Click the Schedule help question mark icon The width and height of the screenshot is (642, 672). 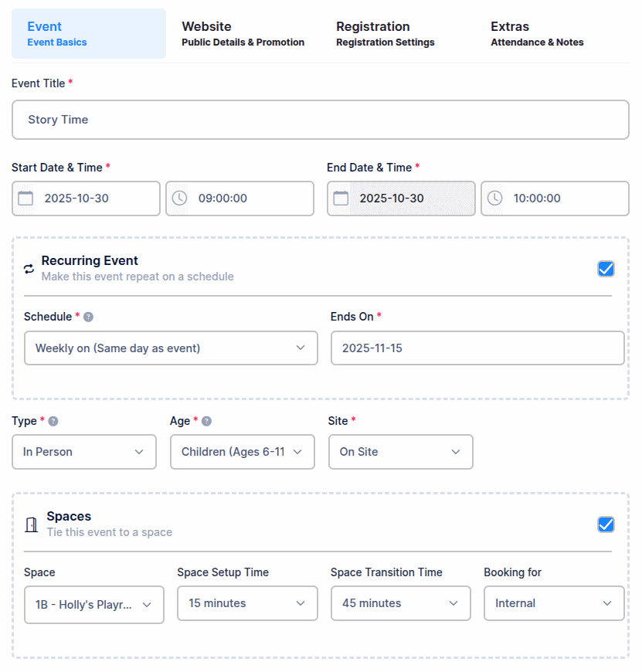(x=89, y=317)
